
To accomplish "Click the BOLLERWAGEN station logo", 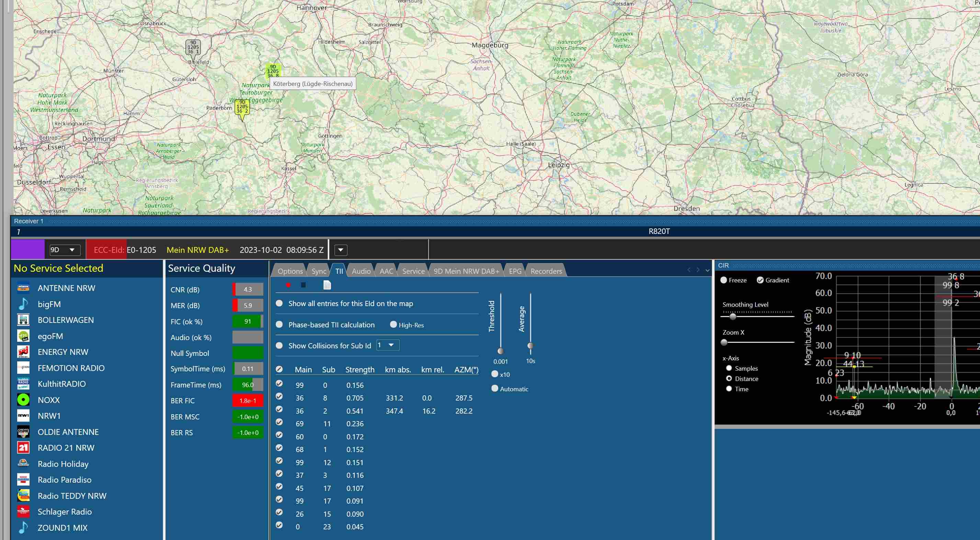I will point(23,320).
